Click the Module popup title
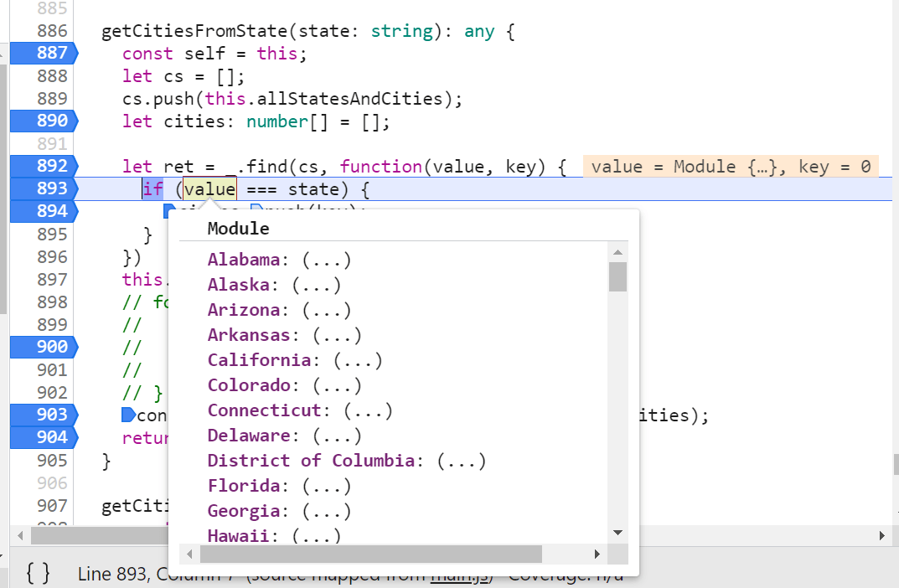This screenshot has width=899, height=588. coord(238,228)
